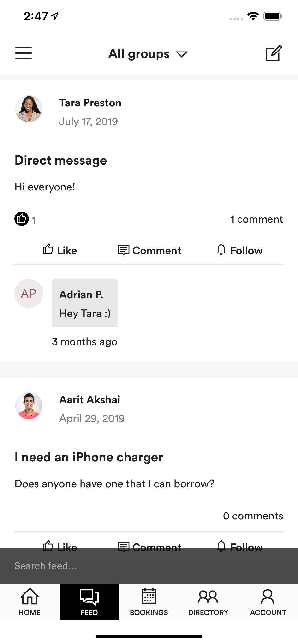Tap the compose new post icon
The width and height of the screenshot is (298, 644).
pyautogui.click(x=274, y=53)
